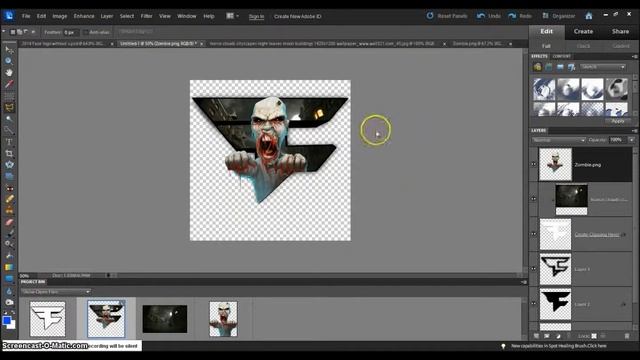The image size is (640, 360).
Task: Select the Clone Stamp tool
Action: [9, 211]
